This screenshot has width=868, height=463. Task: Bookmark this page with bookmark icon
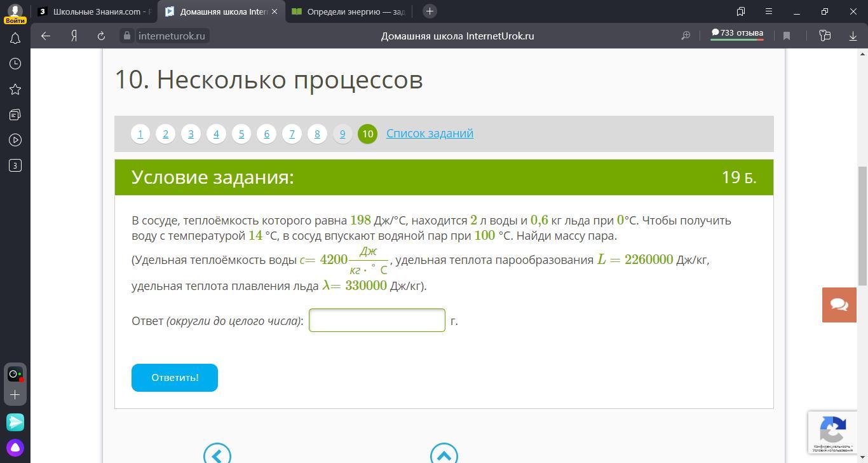pyautogui.click(x=787, y=36)
